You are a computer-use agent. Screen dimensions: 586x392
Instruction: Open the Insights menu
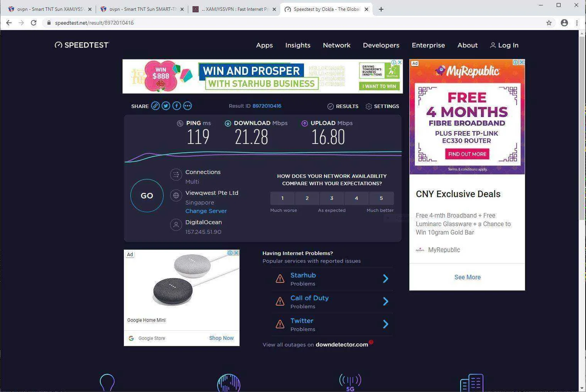point(298,45)
